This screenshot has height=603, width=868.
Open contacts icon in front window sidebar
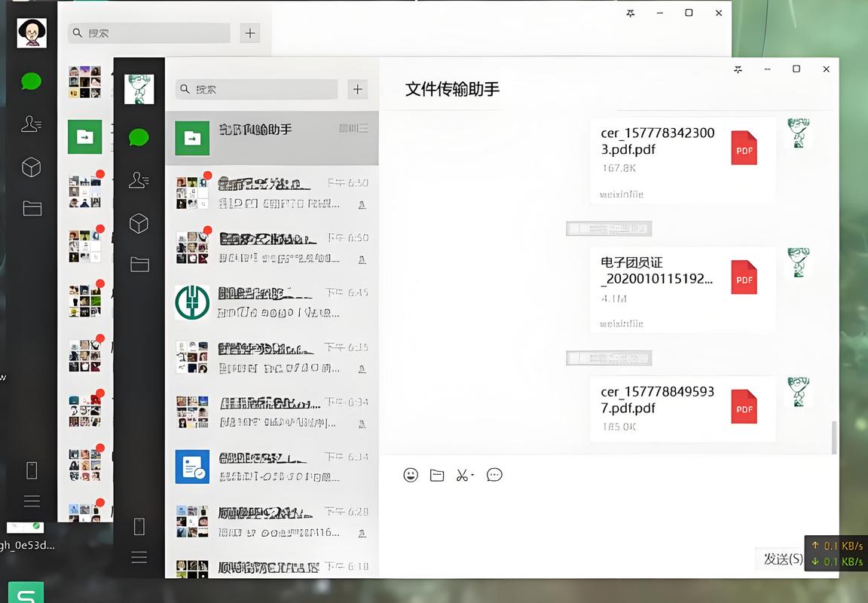[x=139, y=180]
